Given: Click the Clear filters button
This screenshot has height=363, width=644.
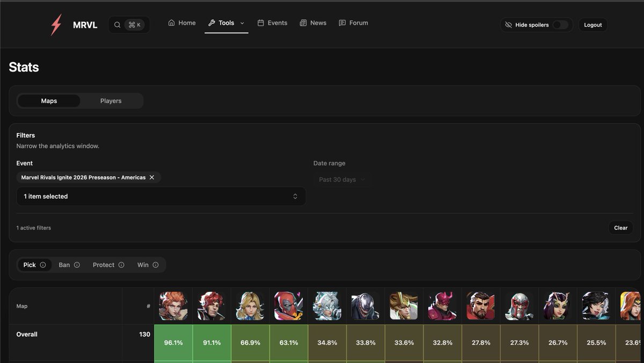Looking at the screenshot, I should click(x=621, y=228).
